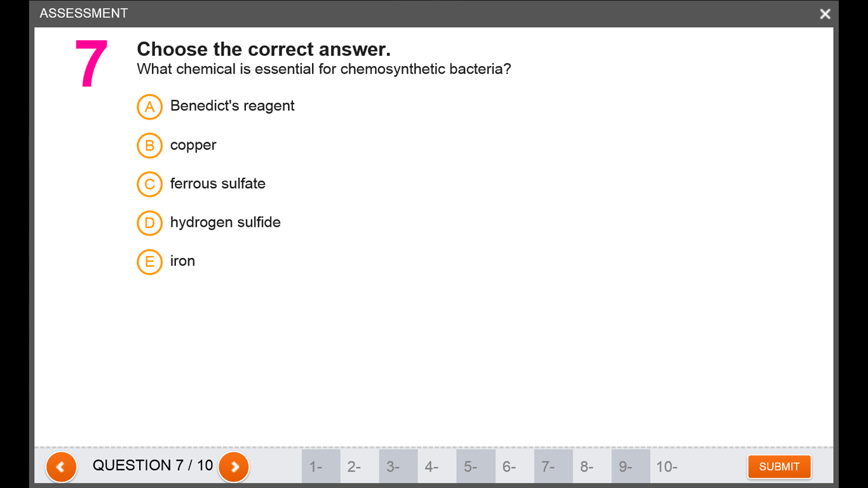Navigate to question 6
Image resolution: width=868 pixels, height=488 pixels.
click(514, 466)
